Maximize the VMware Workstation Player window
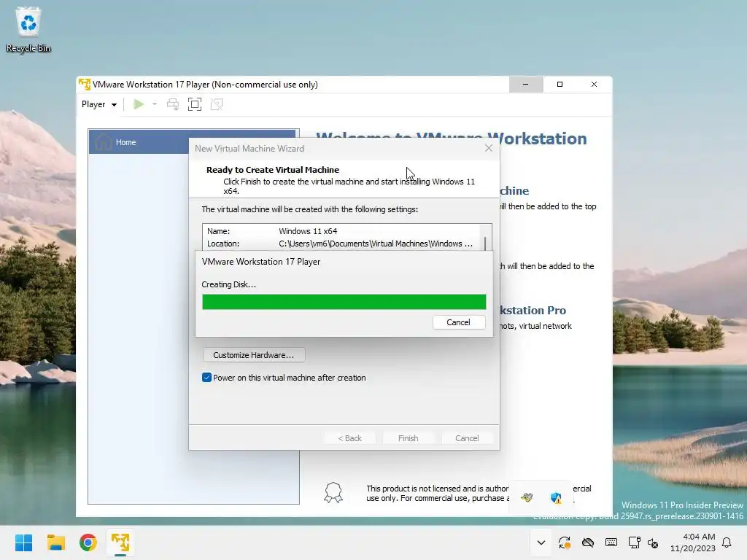The image size is (747, 560). click(x=560, y=85)
